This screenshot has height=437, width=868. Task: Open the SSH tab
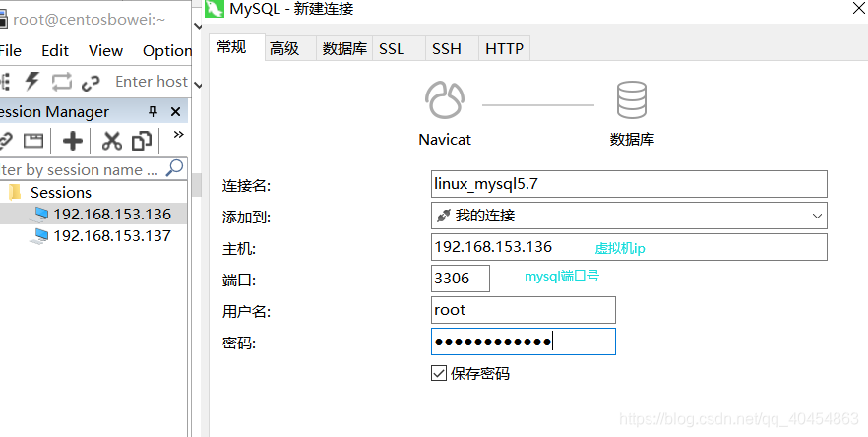452,49
